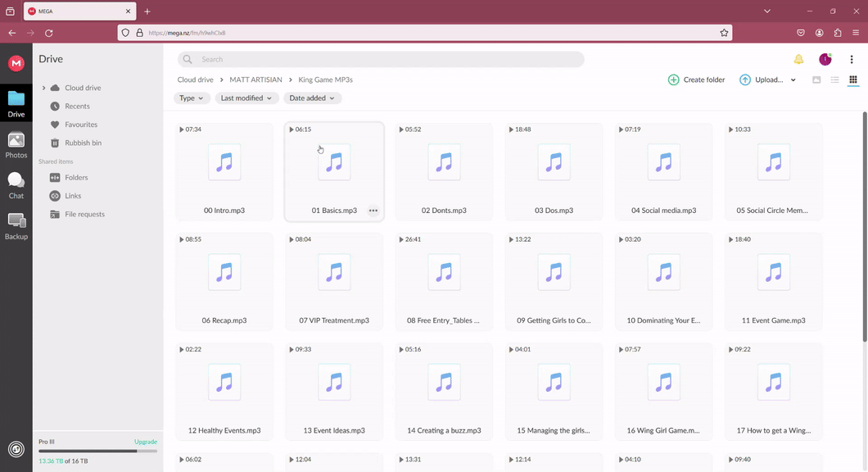Click the browser address bar
The image size is (868, 472).
[425, 33]
